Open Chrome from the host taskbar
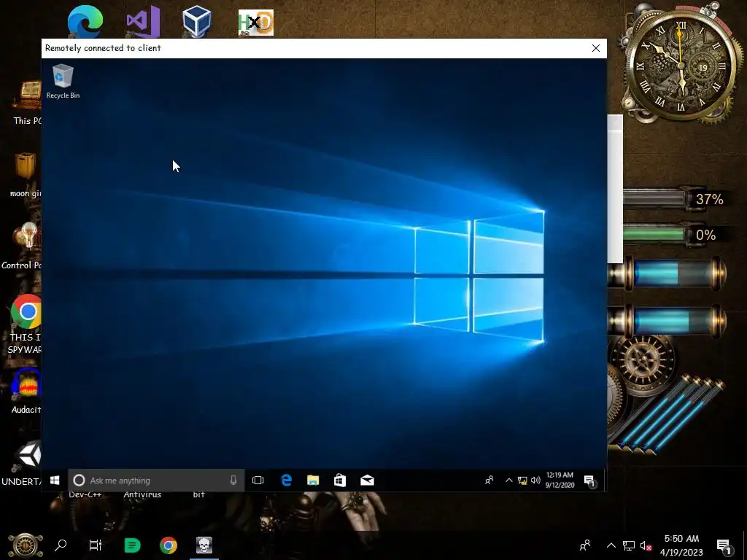The image size is (747, 560). 169,545
